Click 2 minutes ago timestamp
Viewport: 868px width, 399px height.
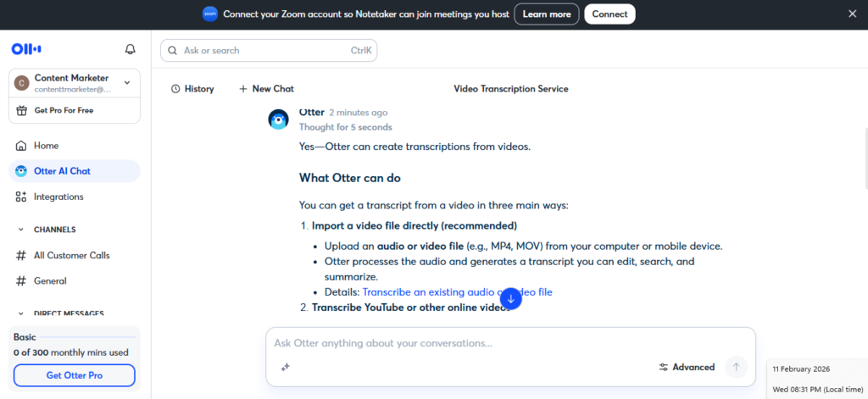[359, 113]
